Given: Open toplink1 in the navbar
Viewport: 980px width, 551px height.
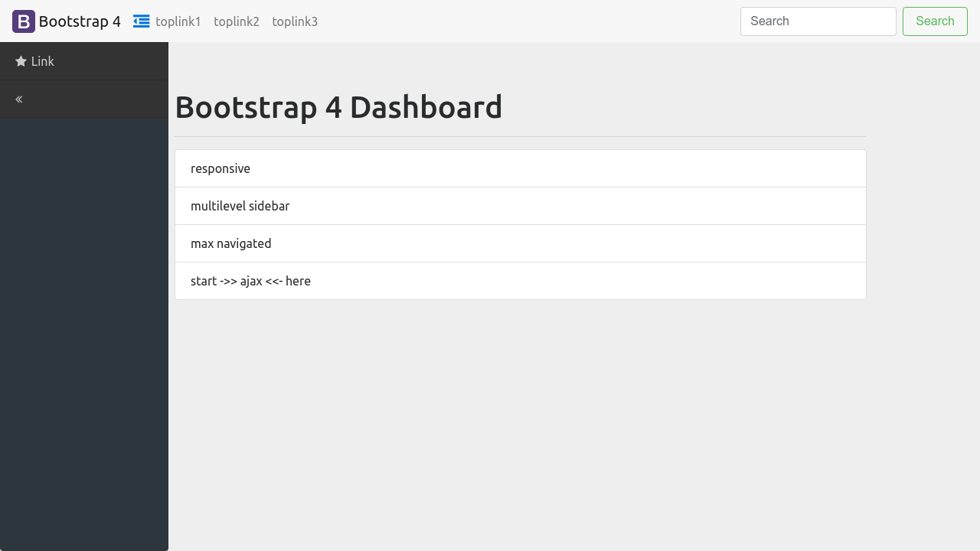Looking at the screenshot, I should [x=178, y=21].
